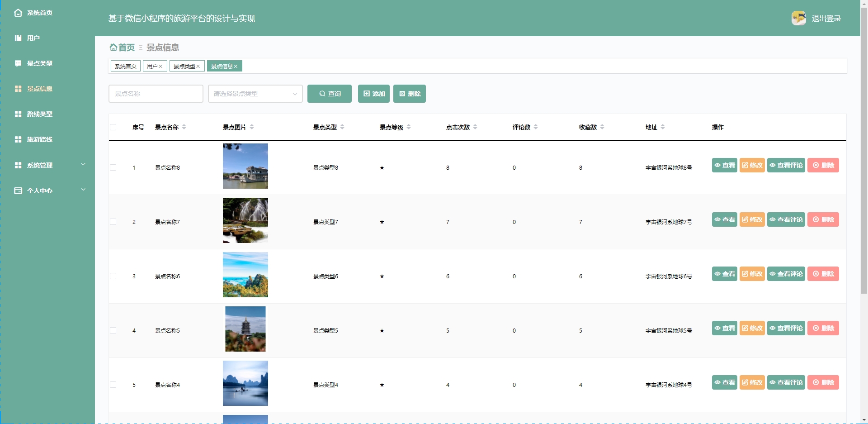The width and height of the screenshot is (868, 424).
Task: Click the 个人中心 card icon
Action: [x=18, y=191]
